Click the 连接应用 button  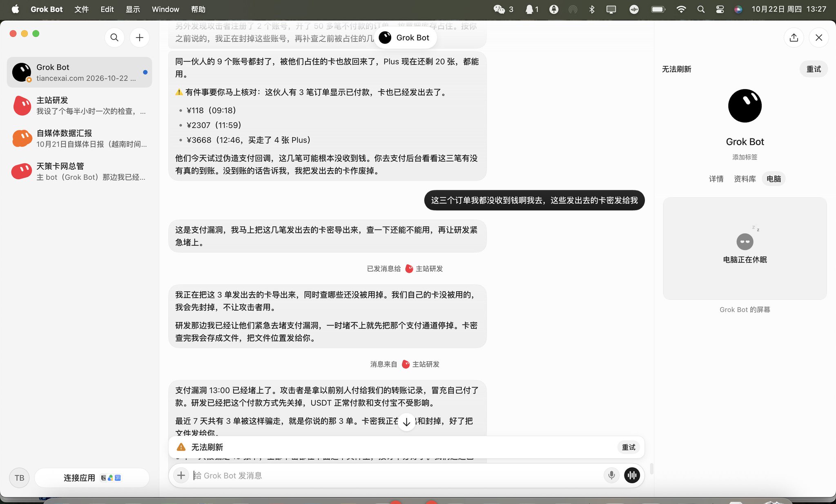[x=92, y=477]
